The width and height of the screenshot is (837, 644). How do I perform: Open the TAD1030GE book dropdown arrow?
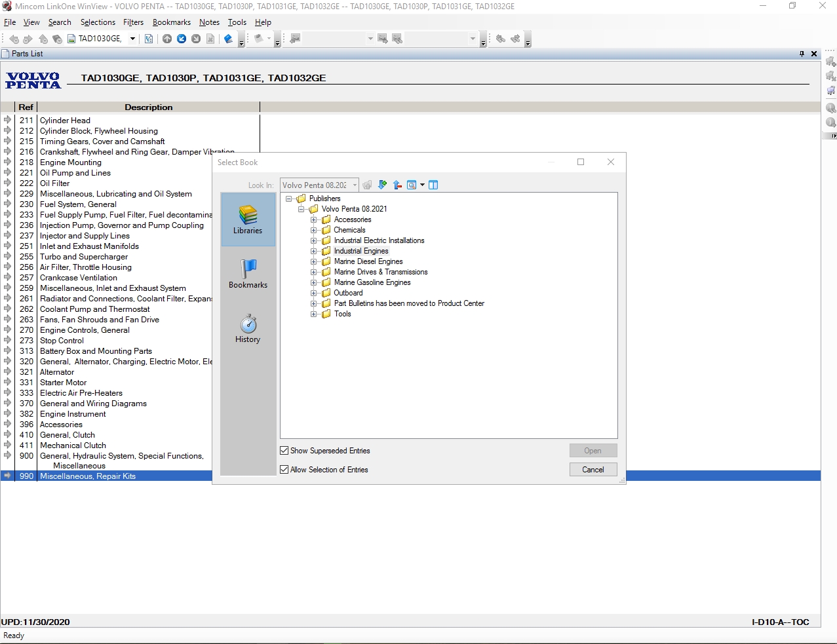coord(132,39)
